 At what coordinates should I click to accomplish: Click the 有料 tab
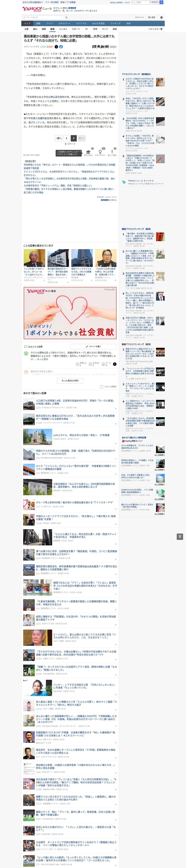(128, 24)
